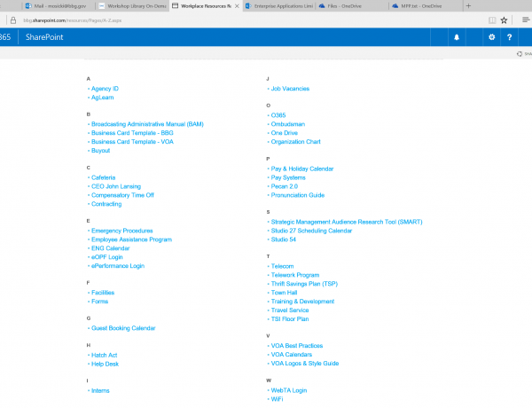The width and height of the screenshot is (532, 408).
Task: Open the WebTA Login link
Action: pyautogui.click(x=289, y=390)
